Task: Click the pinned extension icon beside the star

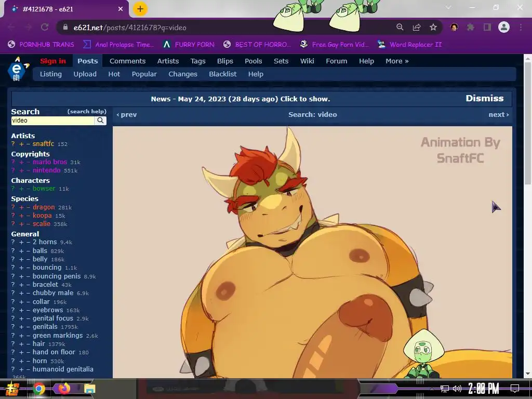Action: coord(454,27)
